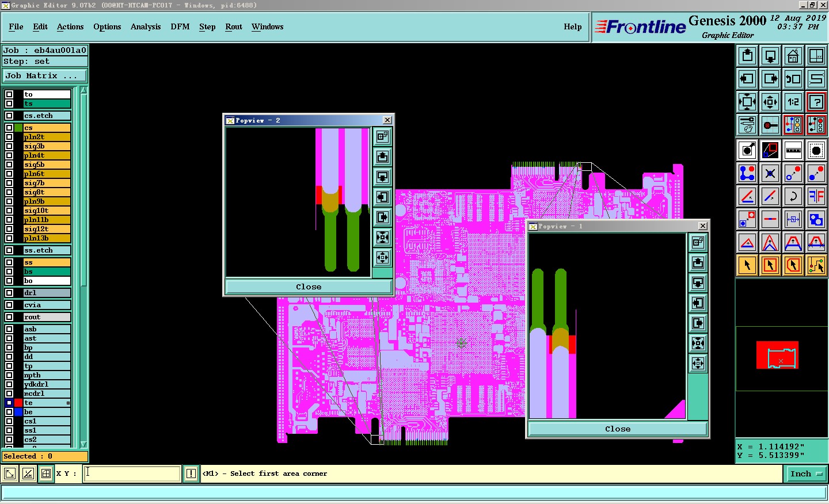Open the Help menu

573,26
